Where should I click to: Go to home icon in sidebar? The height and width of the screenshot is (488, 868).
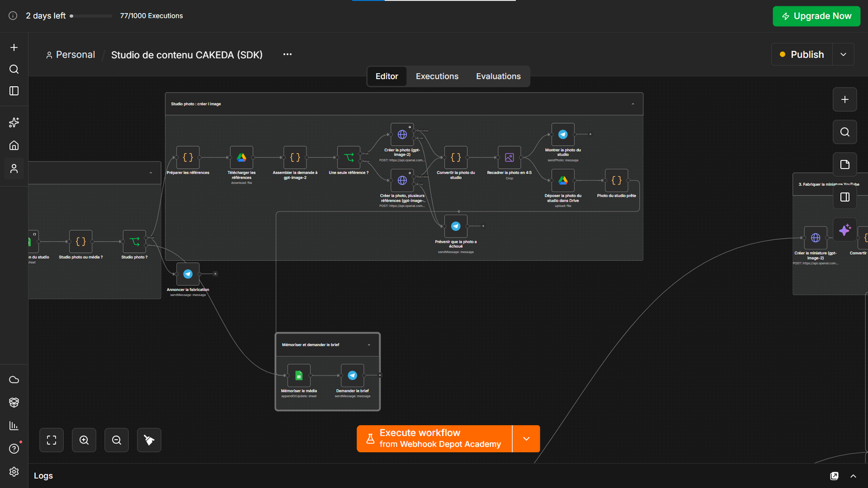click(x=14, y=145)
